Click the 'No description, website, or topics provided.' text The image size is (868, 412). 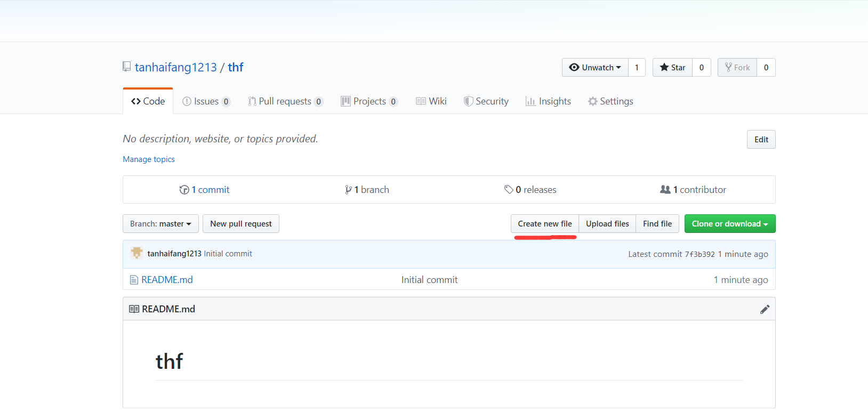[220, 139]
